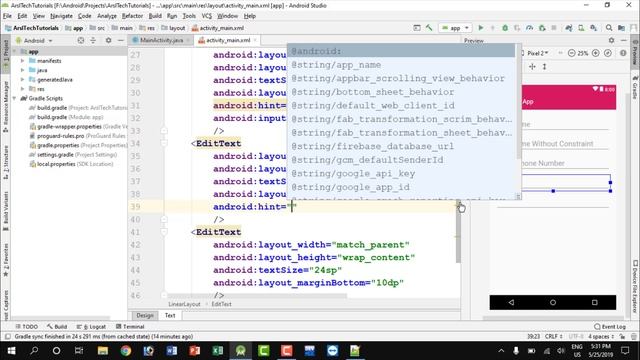
Task: Click the zoom in icon in Preview
Action: coord(596,53)
